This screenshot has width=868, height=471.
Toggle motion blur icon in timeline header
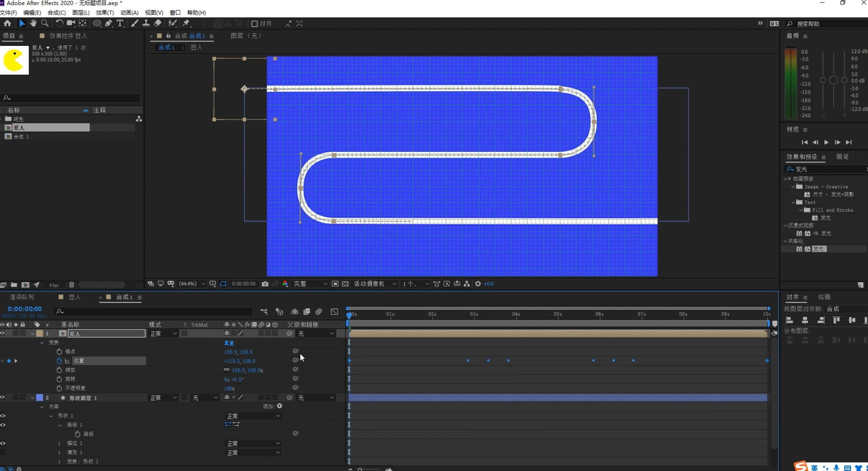point(319,311)
